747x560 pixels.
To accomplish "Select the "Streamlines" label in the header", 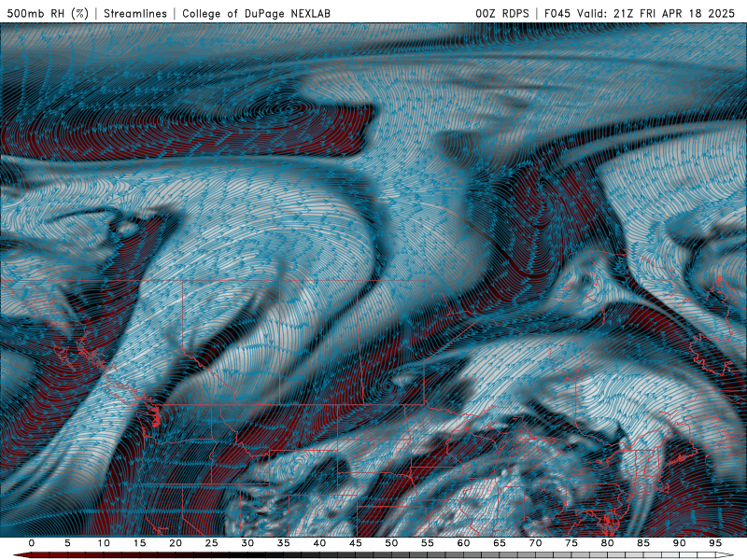I will [x=135, y=13].
